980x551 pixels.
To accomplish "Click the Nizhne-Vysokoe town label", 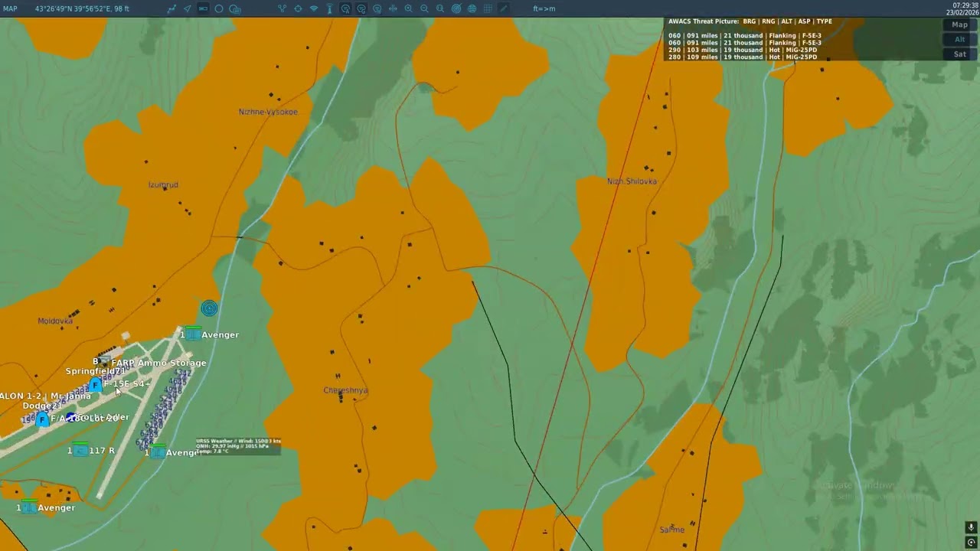I will [x=268, y=112].
